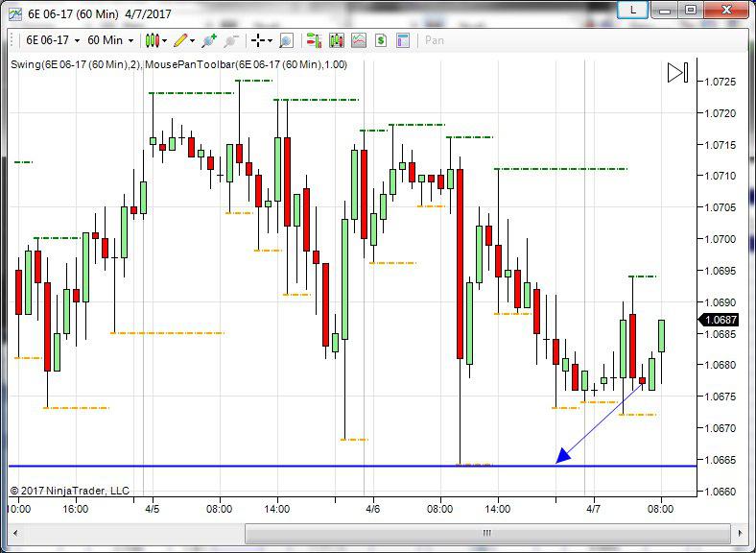The width and height of the screenshot is (756, 553).
Task: Click the zoom frame magnifier icon
Action: [287, 40]
